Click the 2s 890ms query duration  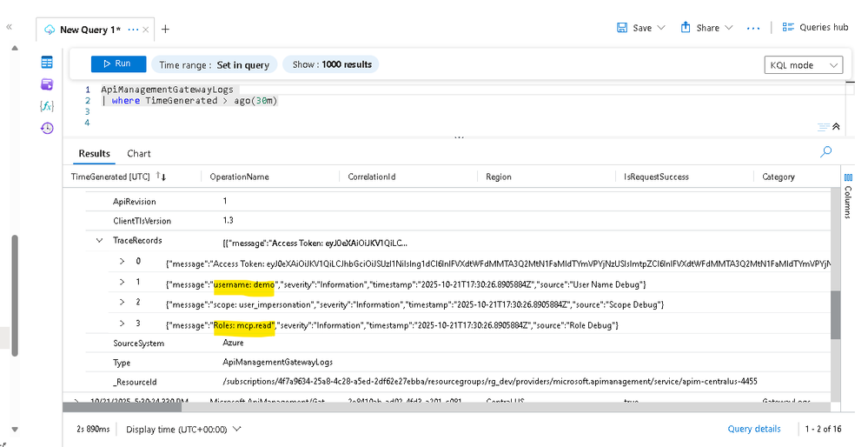coord(93,430)
